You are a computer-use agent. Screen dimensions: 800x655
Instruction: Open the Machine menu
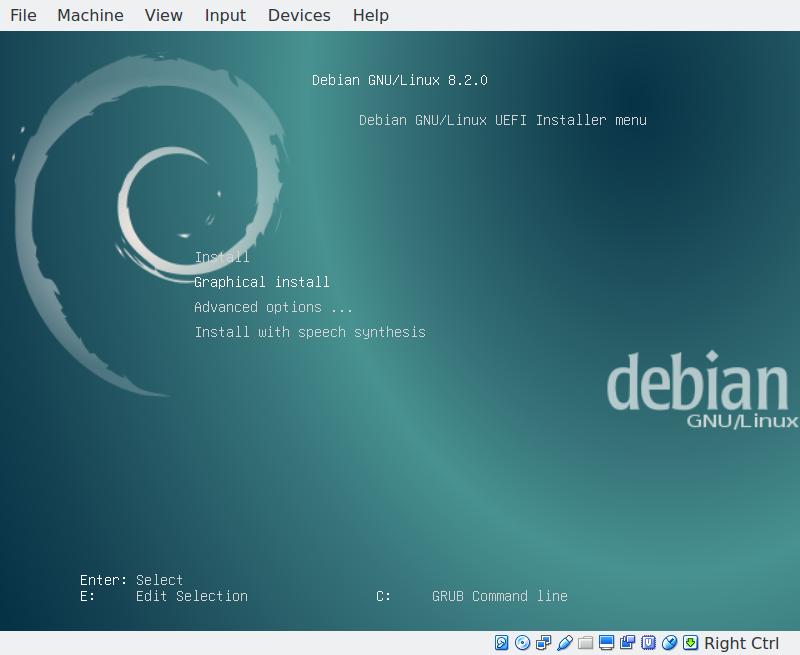(90, 15)
